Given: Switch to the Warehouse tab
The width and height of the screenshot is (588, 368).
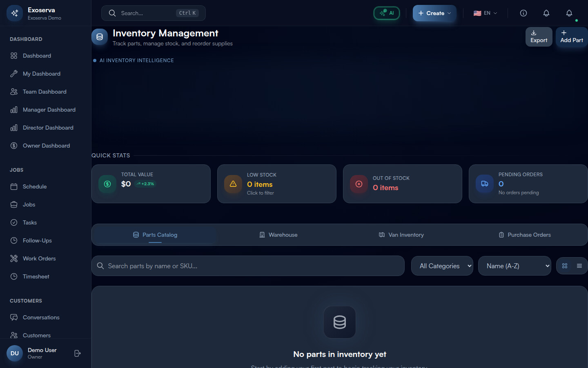Looking at the screenshot, I should coord(278,235).
